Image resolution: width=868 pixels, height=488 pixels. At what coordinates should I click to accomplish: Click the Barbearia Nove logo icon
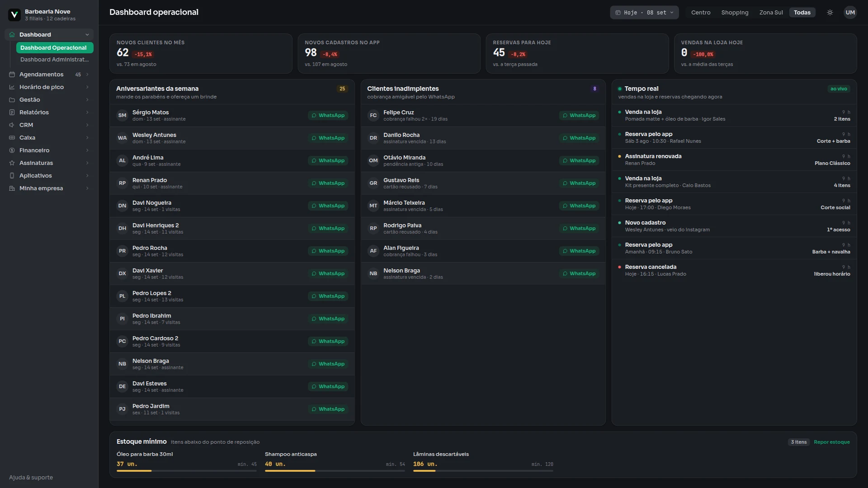(x=14, y=15)
